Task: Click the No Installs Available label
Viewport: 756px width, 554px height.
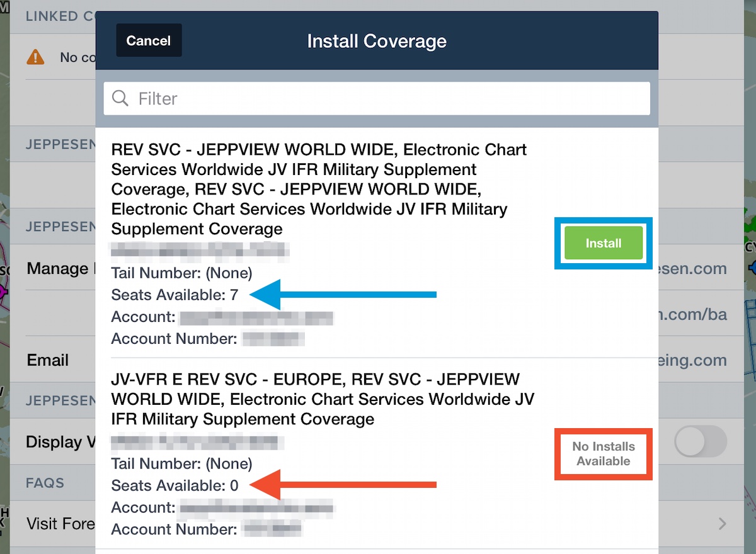Action: point(604,453)
